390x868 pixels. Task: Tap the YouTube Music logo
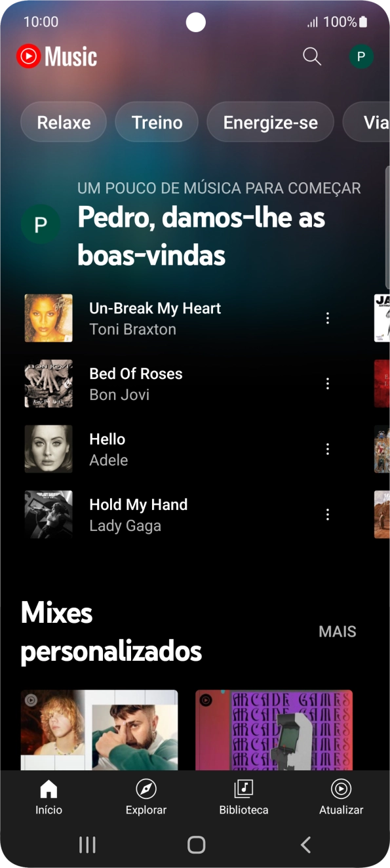[x=57, y=57]
